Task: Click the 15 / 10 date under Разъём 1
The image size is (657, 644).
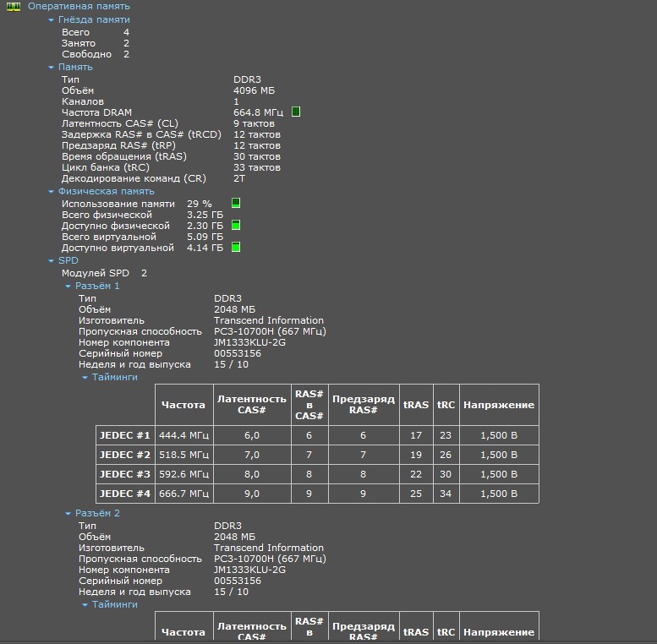Action: coord(232,364)
